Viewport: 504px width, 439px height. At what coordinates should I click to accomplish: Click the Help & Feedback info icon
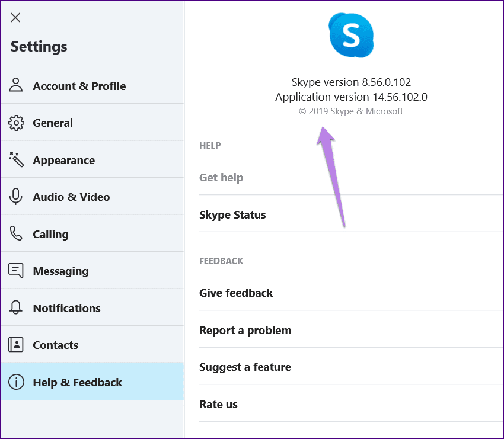click(x=16, y=382)
